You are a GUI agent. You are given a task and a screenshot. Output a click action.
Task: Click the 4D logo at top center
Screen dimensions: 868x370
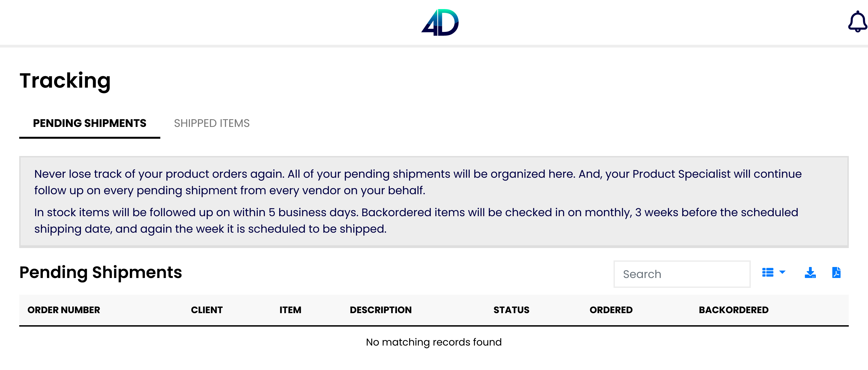(441, 22)
